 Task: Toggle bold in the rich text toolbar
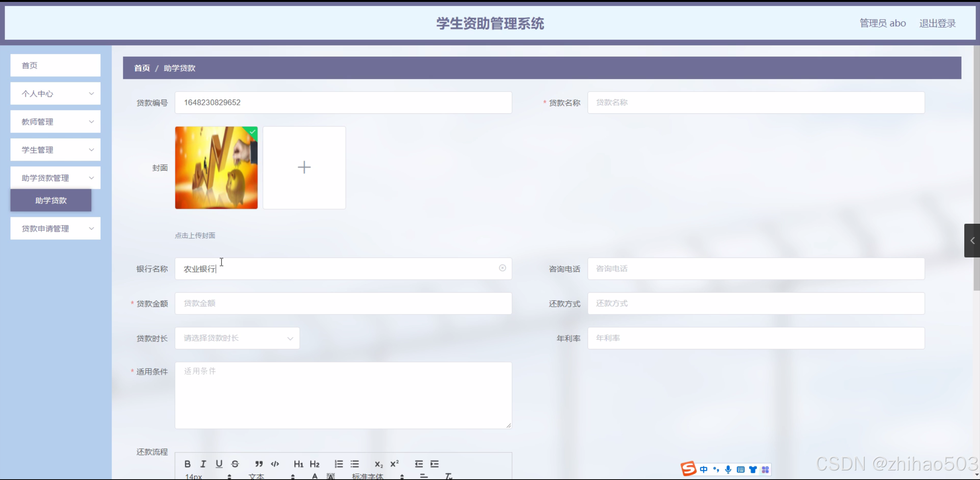pos(187,464)
